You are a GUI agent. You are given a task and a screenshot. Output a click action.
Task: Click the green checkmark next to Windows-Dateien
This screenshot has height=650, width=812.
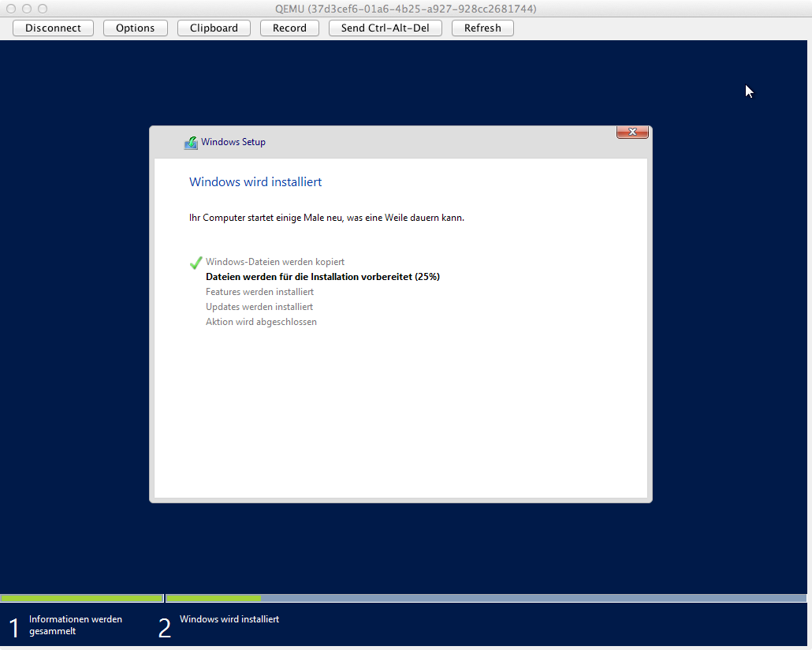pyautogui.click(x=196, y=263)
